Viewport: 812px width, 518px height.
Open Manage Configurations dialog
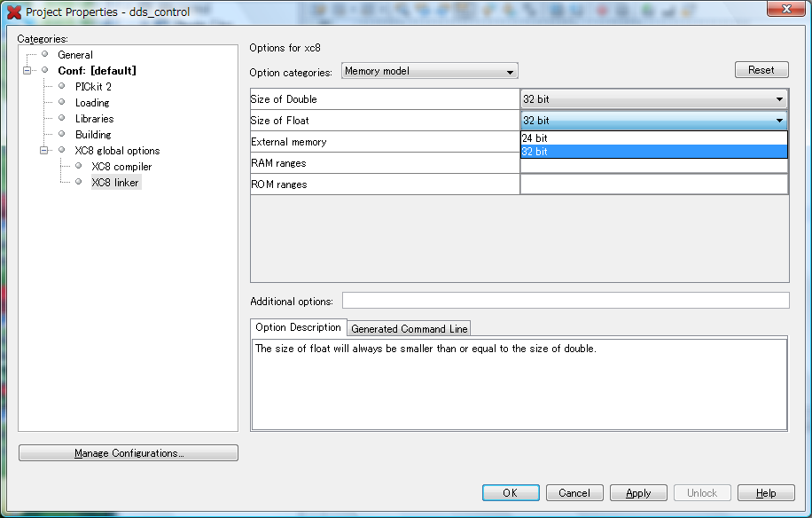click(129, 453)
